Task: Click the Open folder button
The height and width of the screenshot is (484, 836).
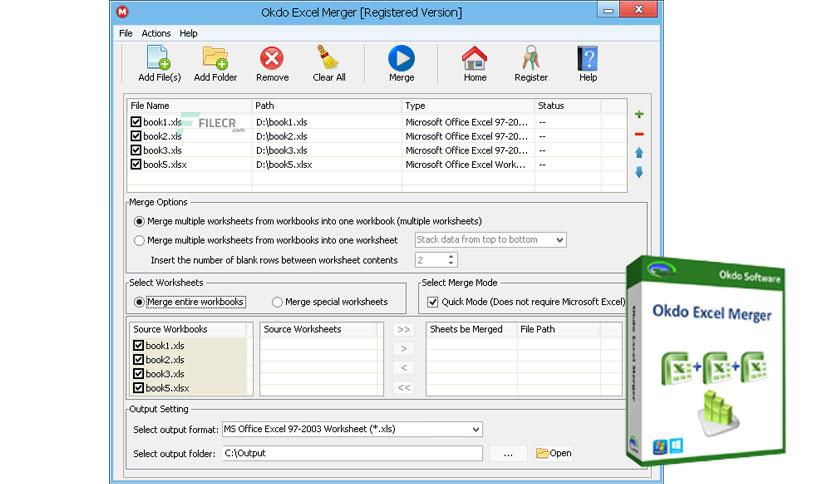Action: click(553, 453)
